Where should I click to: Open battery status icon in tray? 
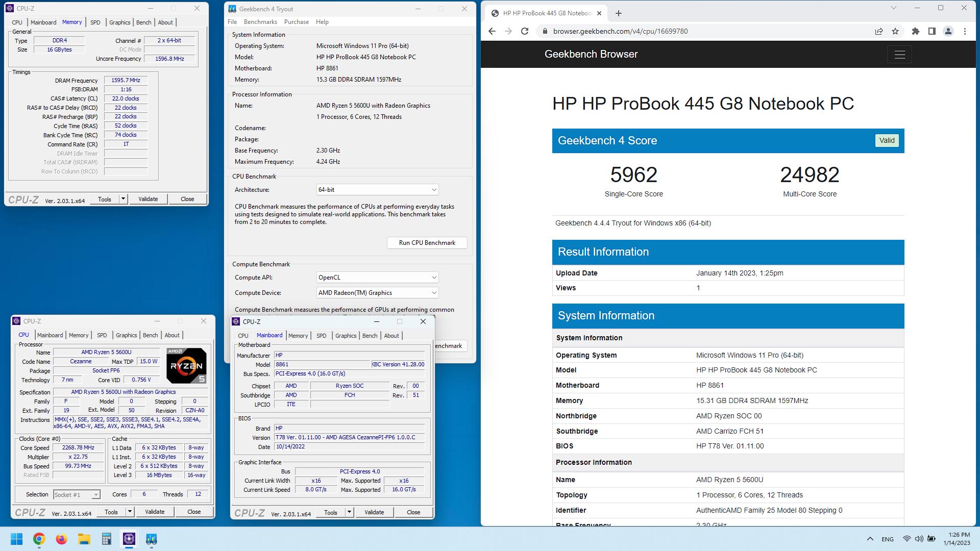click(x=932, y=539)
